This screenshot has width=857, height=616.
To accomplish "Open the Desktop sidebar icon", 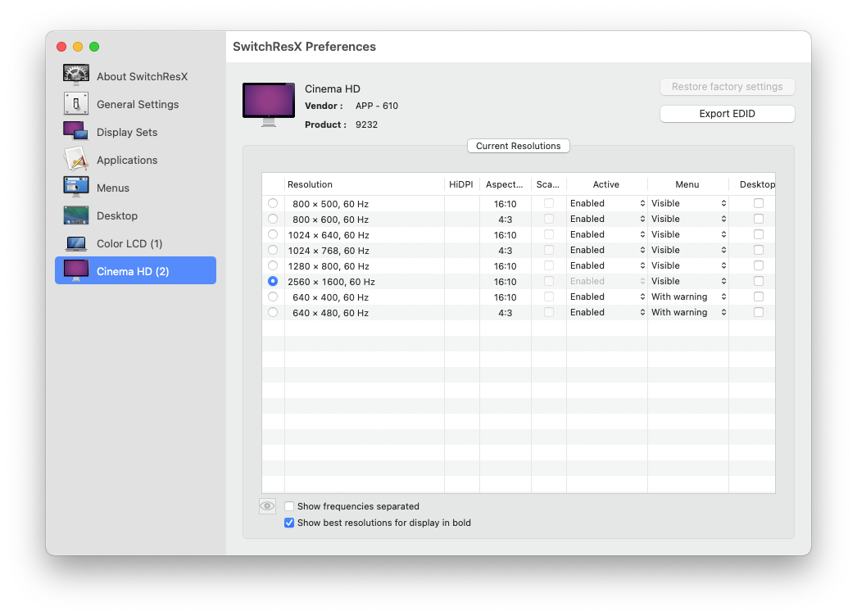I will (76, 215).
